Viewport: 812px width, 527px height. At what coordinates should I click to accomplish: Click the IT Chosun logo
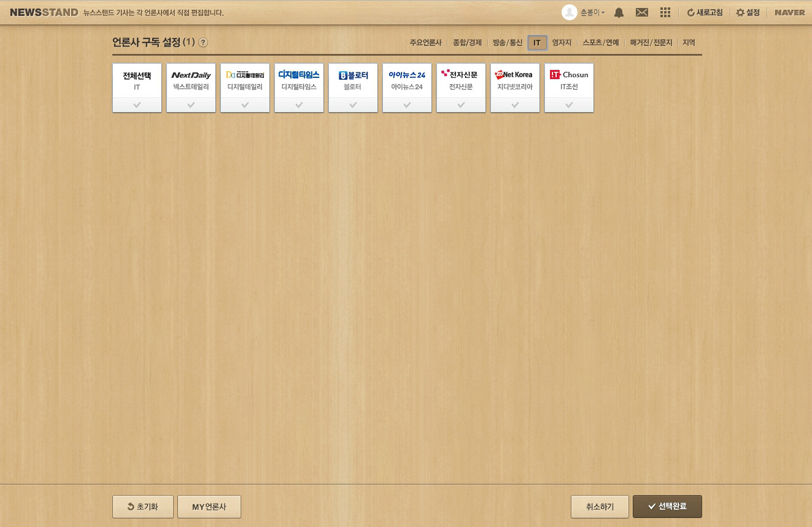(x=569, y=75)
